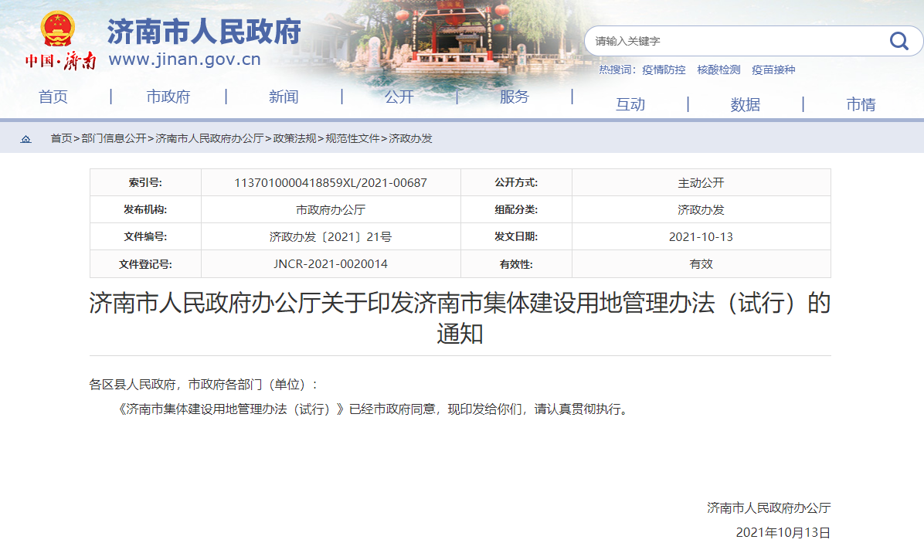Open the 市政府 navigation menu item
Screen dimensions: 924x560
tap(168, 97)
